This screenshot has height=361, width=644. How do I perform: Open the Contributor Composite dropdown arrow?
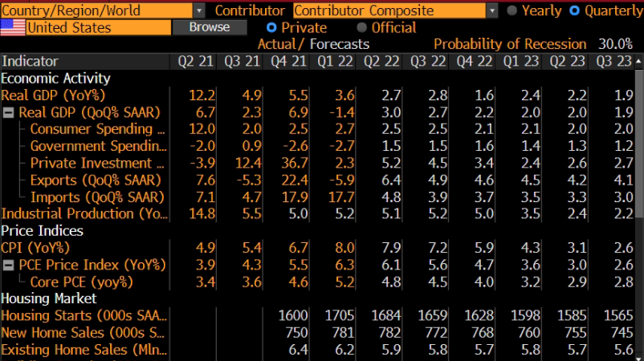(x=492, y=10)
